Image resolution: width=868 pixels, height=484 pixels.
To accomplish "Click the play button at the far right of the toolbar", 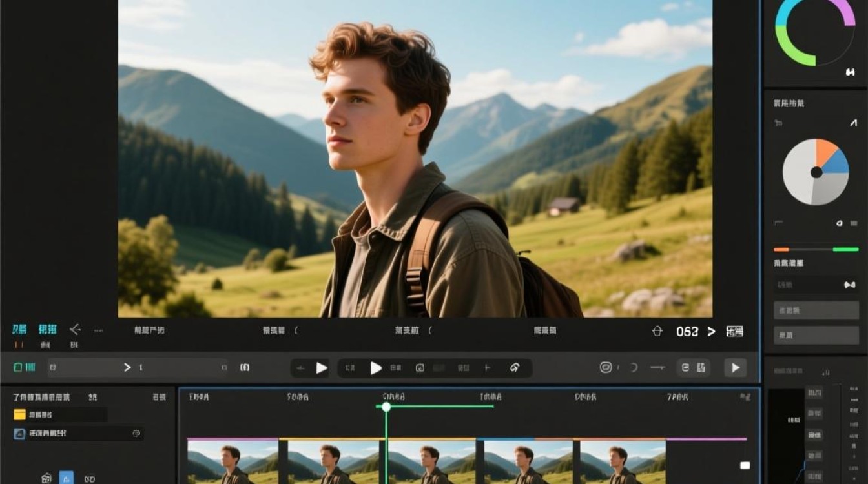I will click(x=735, y=368).
